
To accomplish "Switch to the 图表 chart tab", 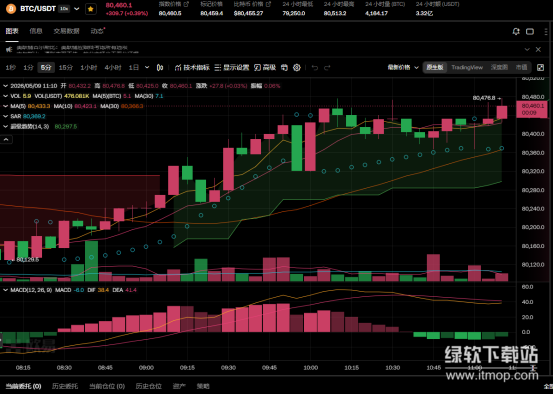I will click(12, 31).
